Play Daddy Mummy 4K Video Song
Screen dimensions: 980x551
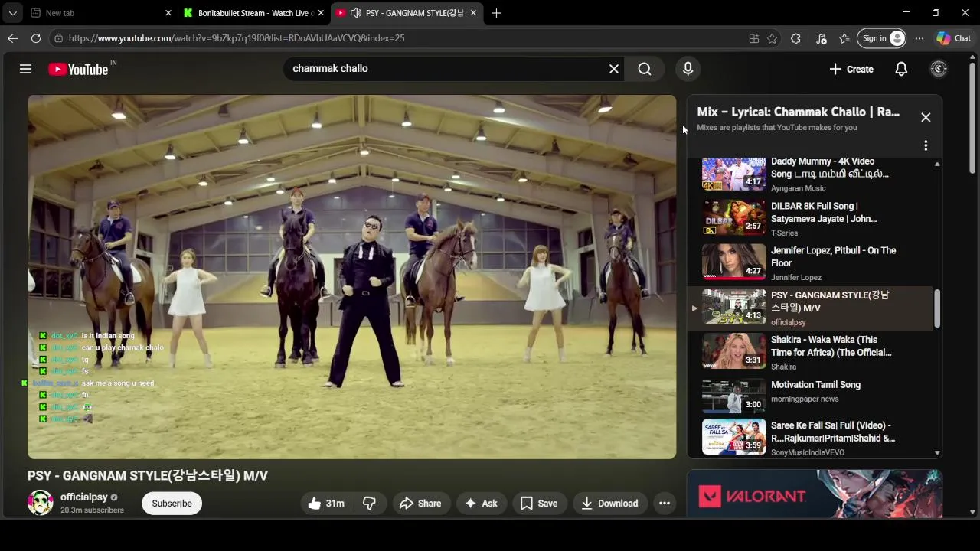coord(809,174)
